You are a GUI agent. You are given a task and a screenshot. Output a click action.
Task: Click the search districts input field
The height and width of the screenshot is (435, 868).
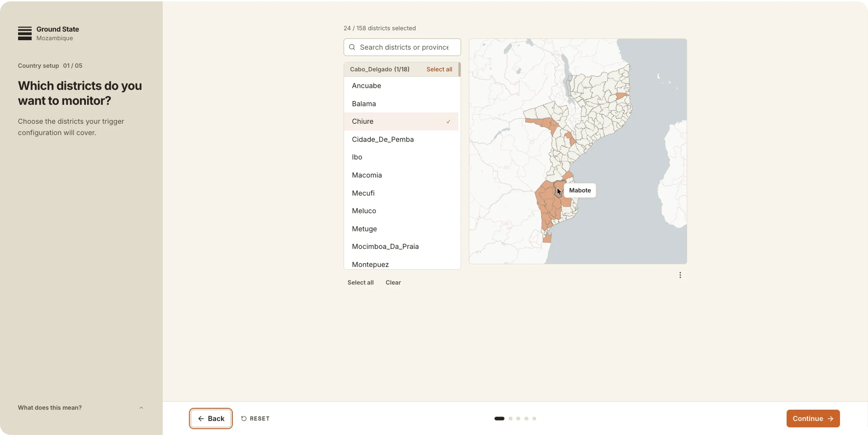coord(402,47)
